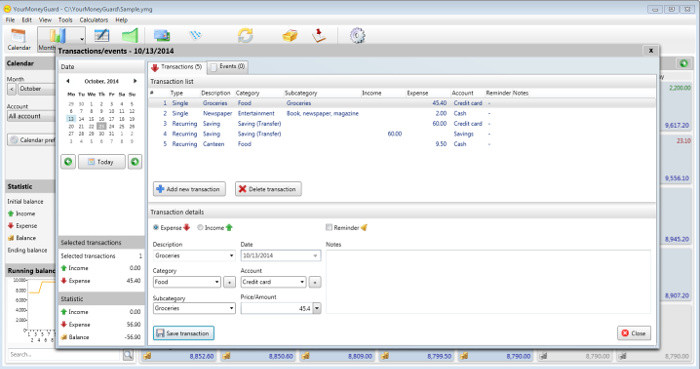Click Calendar preferences button in sidebar
This screenshot has width=700, height=369.
click(31, 140)
